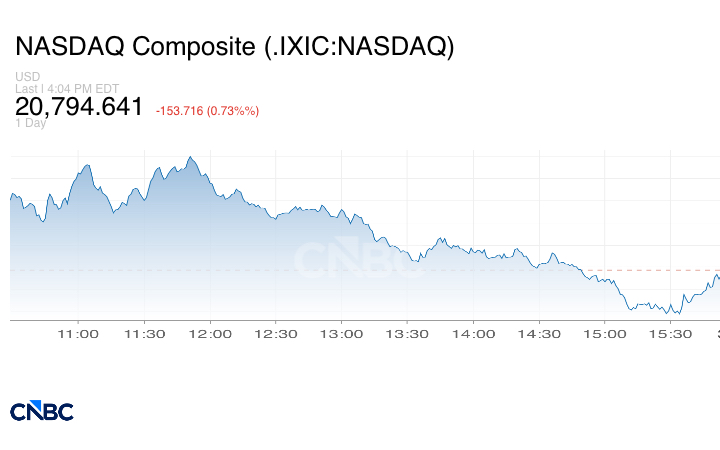Click the CNBC logo at bottom left
The height and width of the screenshot is (450, 720).
point(41,411)
